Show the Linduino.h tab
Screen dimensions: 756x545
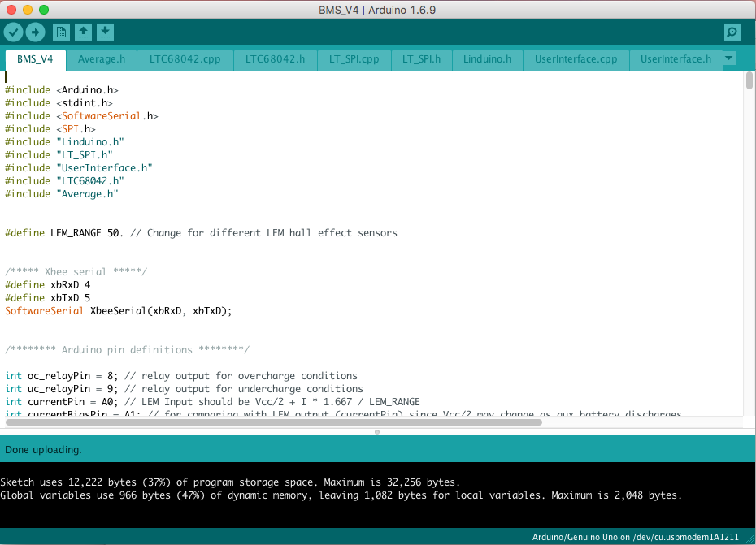coord(487,59)
